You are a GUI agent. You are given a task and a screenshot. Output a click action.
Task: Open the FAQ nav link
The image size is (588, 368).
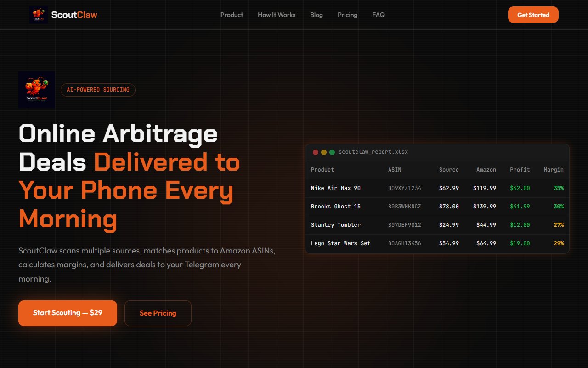tap(379, 15)
